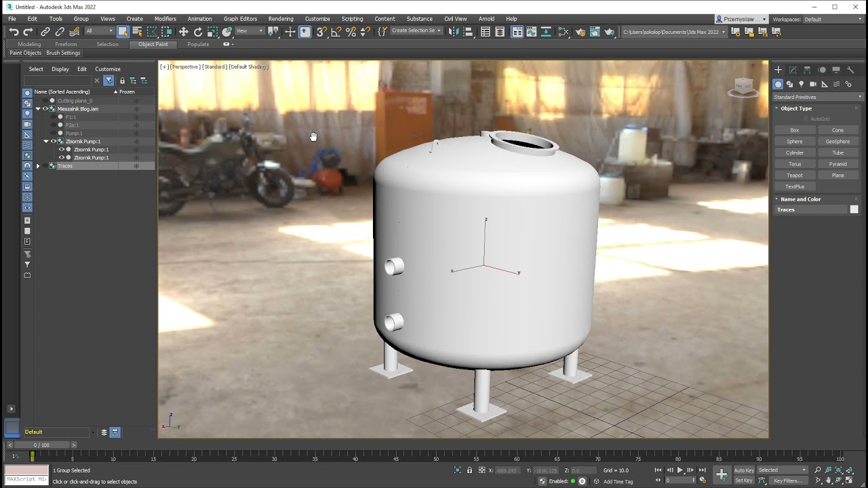
Task: Collapse the Mieszalnik Blog.iam tree node
Action: pos(38,109)
